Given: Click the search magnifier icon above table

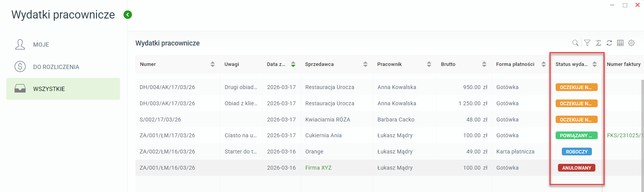Looking at the screenshot, I should tap(575, 43).
